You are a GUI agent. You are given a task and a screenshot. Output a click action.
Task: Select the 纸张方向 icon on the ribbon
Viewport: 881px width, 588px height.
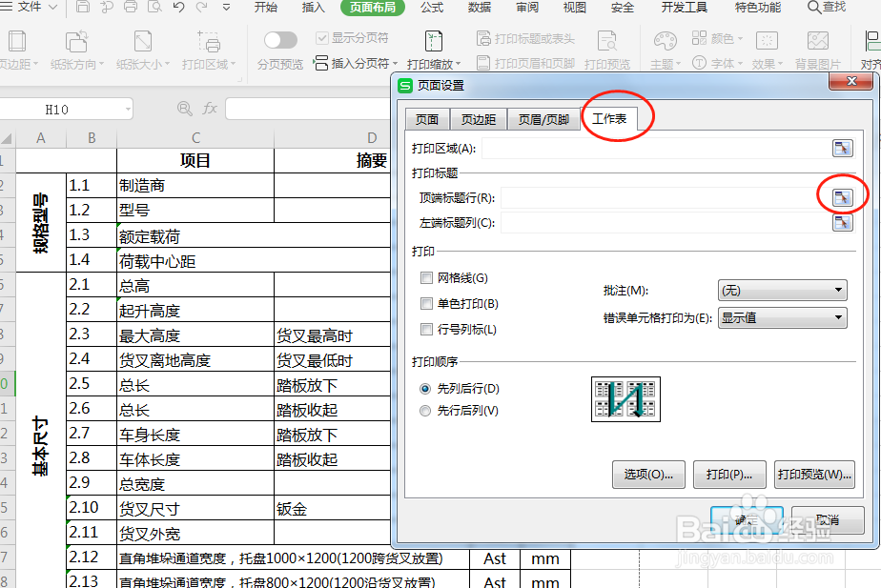[77, 43]
